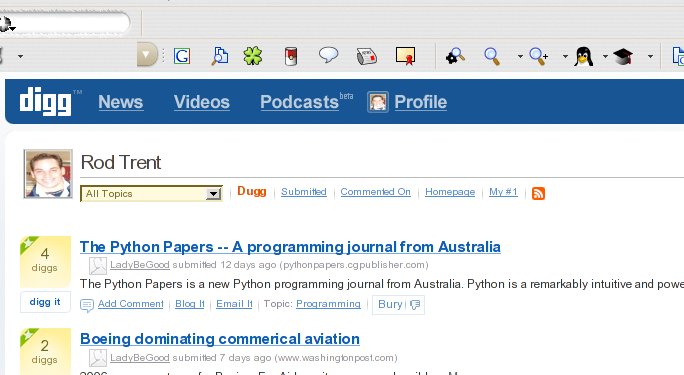
Task: Click digg it under Python Papers
Action: coord(45,302)
